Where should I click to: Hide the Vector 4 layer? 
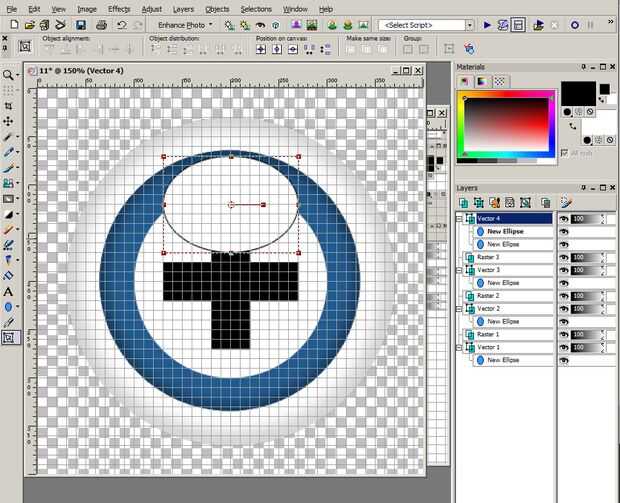(564, 218)
